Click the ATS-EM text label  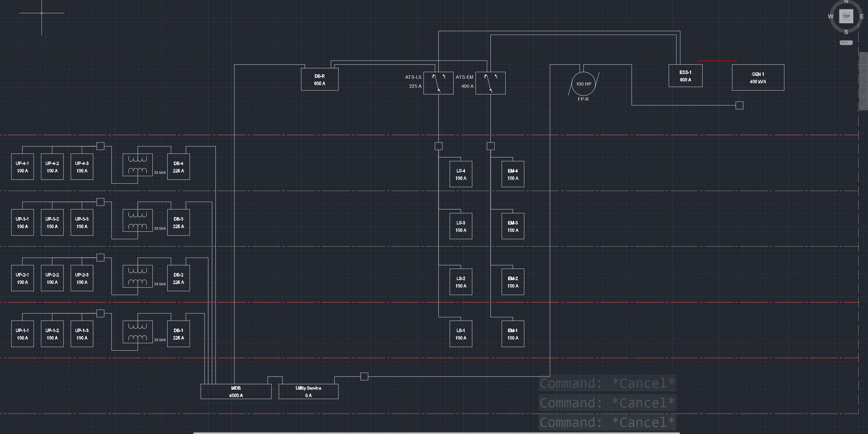pos(465,77)
